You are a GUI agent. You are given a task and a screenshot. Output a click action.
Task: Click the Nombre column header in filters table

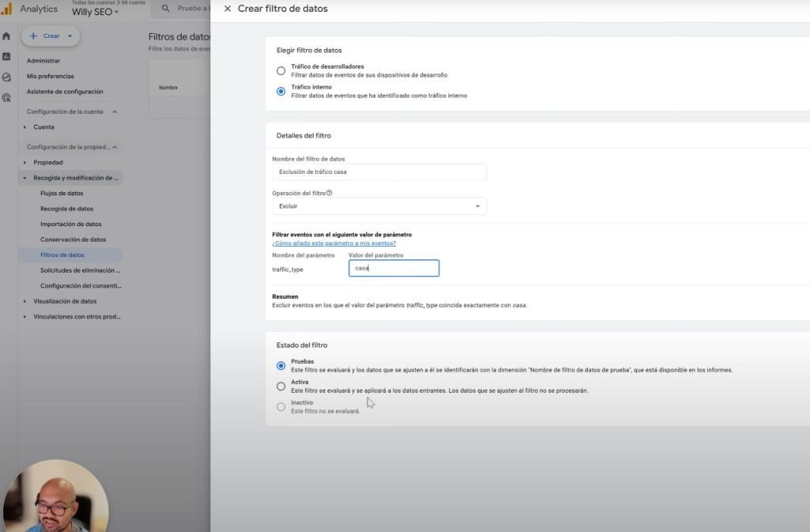(x=168, y=88)
